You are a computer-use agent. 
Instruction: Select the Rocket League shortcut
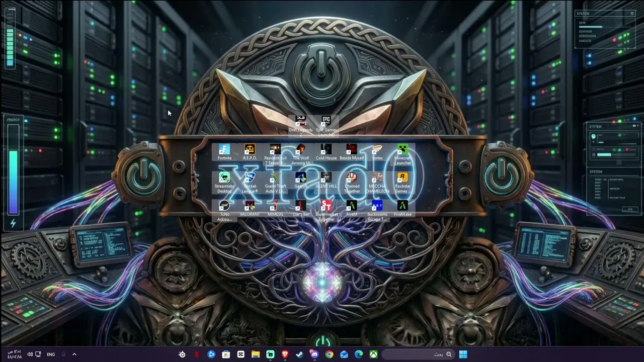pos(250,183)
